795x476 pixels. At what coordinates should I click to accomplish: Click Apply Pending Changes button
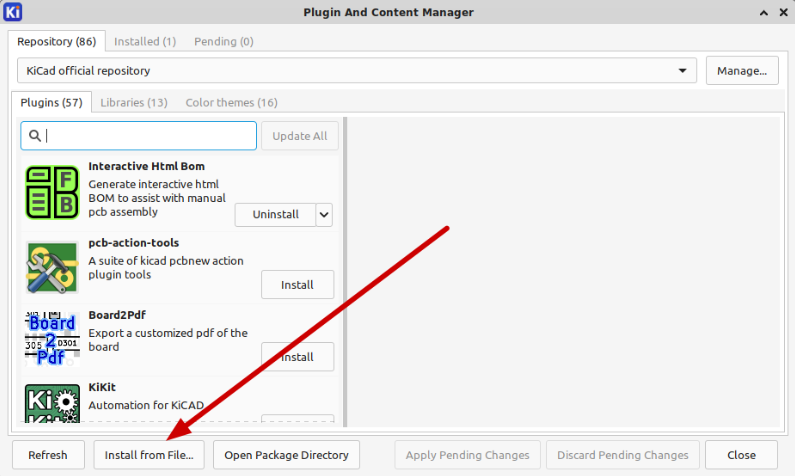point(467,455)
